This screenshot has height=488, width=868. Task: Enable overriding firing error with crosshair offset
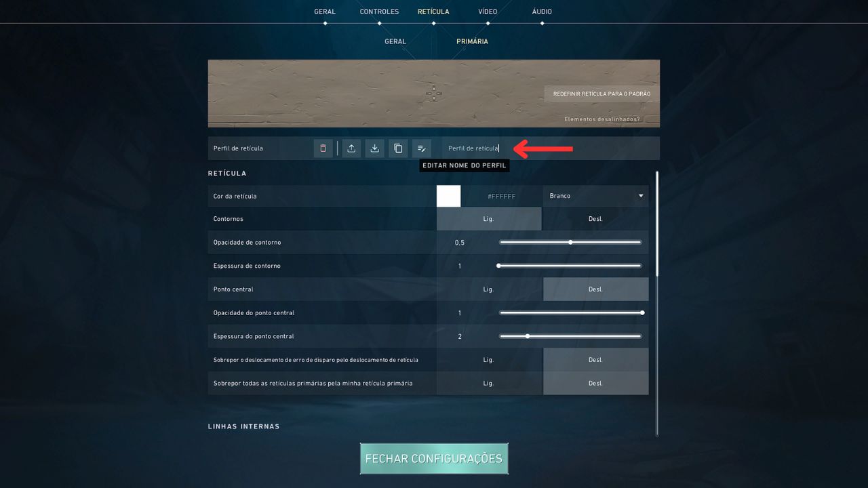[488, 359]
